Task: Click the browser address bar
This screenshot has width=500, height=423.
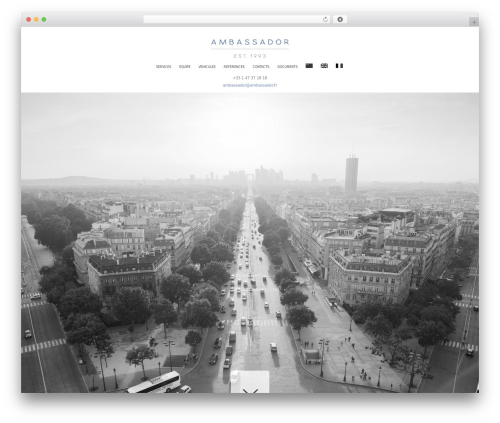Action: point(237,19)
